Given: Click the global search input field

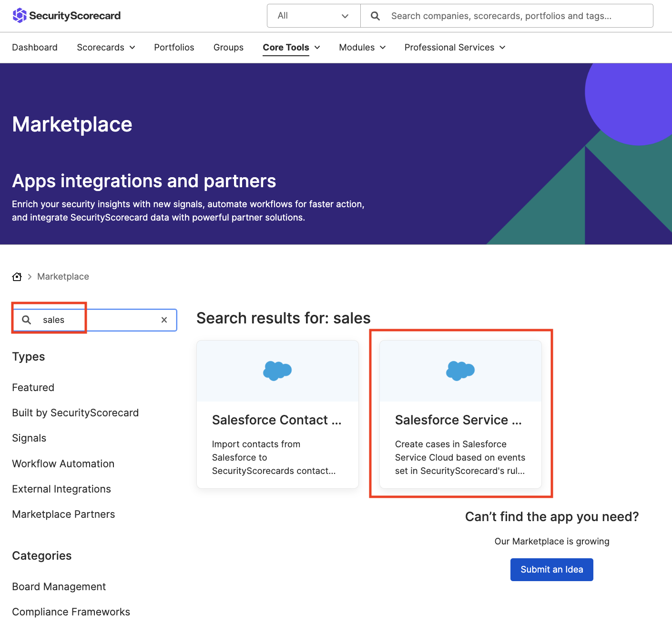Looking at the screenshot, I should tap(507, 16).
